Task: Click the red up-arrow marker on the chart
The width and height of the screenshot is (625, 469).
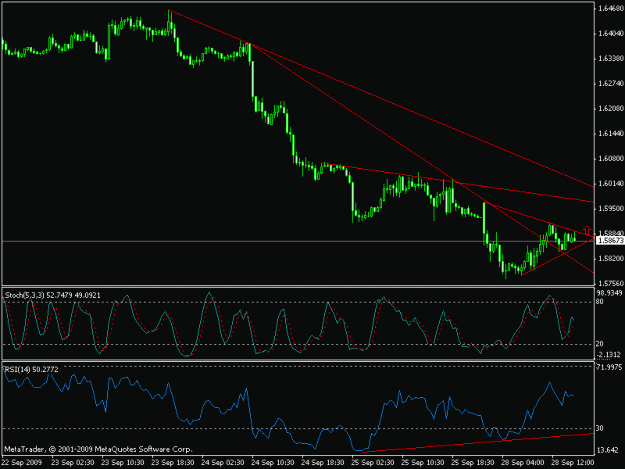Action: click(x=587, y=230)
